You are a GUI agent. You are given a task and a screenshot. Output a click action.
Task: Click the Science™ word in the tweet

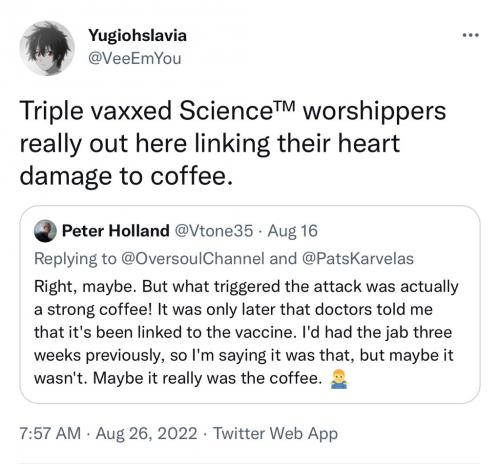pyautogui.click(x=237, y=110)
